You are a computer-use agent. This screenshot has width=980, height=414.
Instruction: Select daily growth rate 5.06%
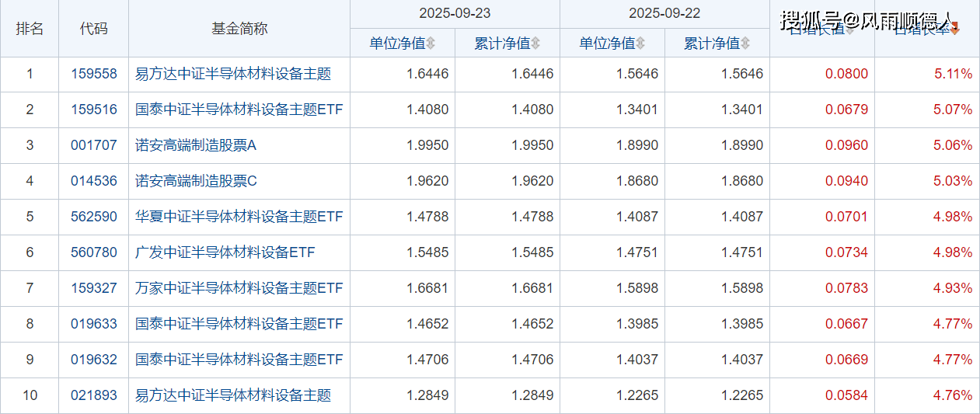[953, 145]
